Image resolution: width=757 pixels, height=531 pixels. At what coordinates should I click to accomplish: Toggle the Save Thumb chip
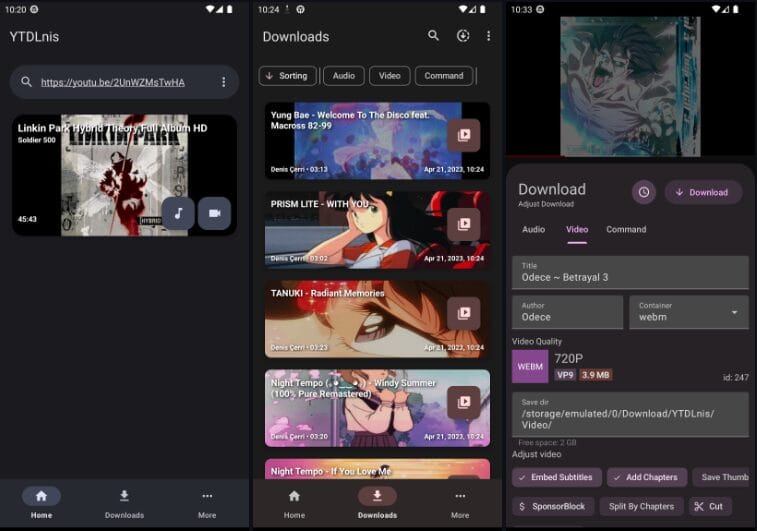(x=721, y=477)
